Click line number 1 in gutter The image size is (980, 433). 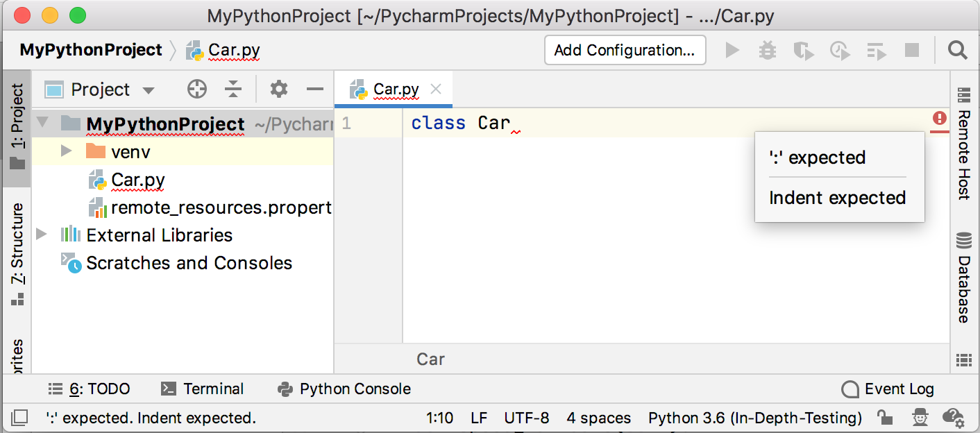point(346,123)
